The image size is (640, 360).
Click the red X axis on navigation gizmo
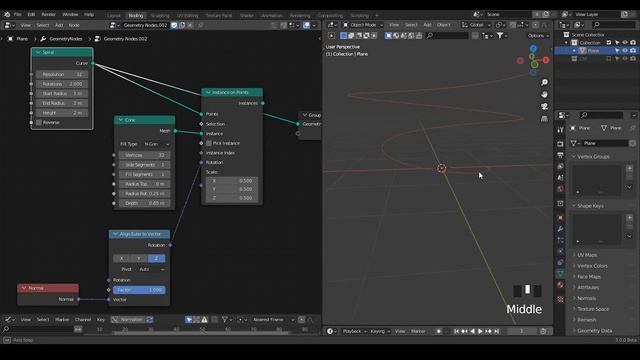pyautogui.click(x=546, y=60)
